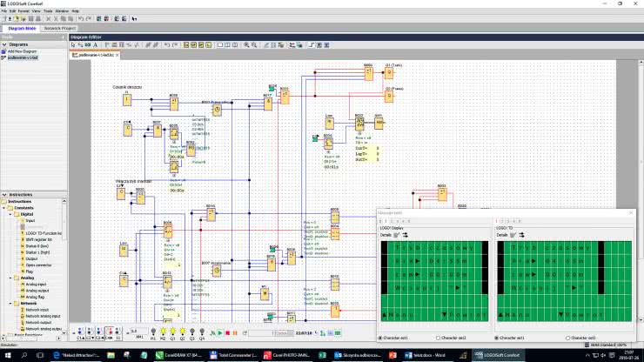The width and height of the screenshot is (644, 362).
Task: Open the Tools menu
Action: click(48, 10)
